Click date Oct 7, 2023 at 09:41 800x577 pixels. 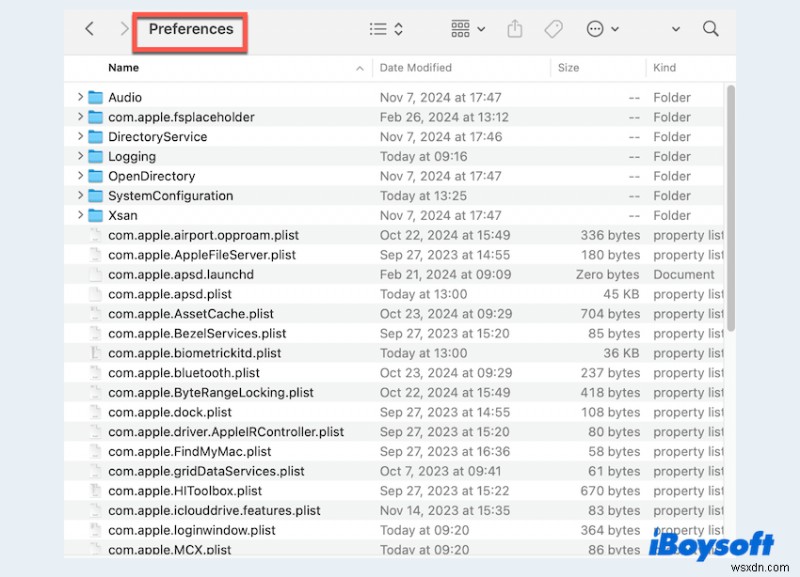440,471
